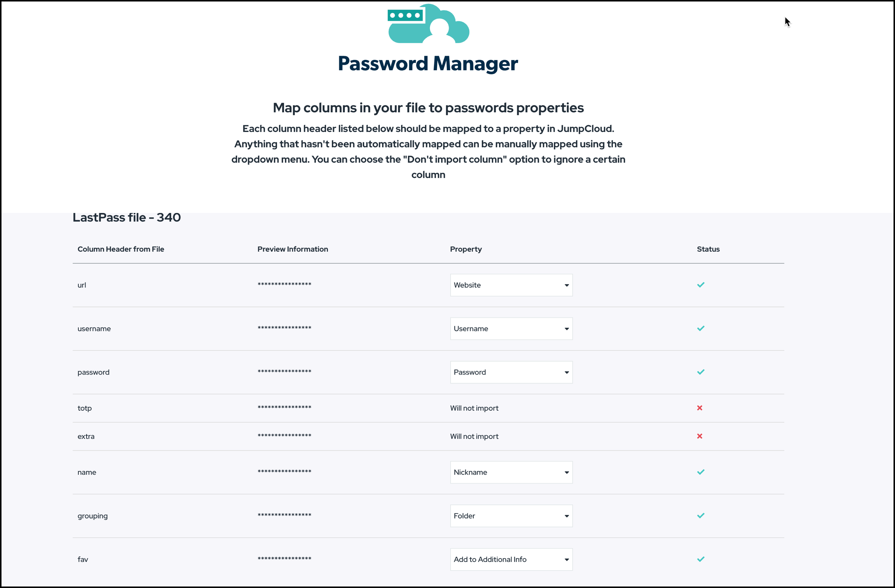Click the green checkmark beside the fav row
The height and width of the screenshot is (588, 895).
click(700, 559)
